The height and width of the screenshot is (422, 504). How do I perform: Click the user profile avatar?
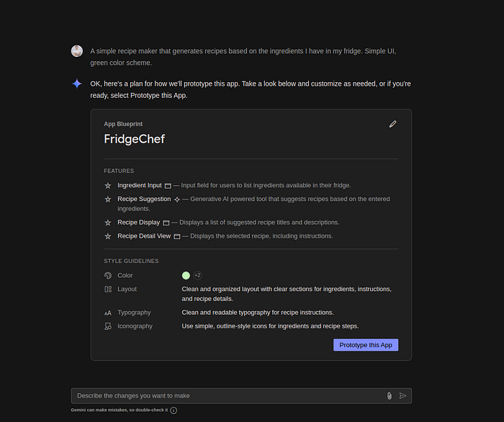pos(77,51)
